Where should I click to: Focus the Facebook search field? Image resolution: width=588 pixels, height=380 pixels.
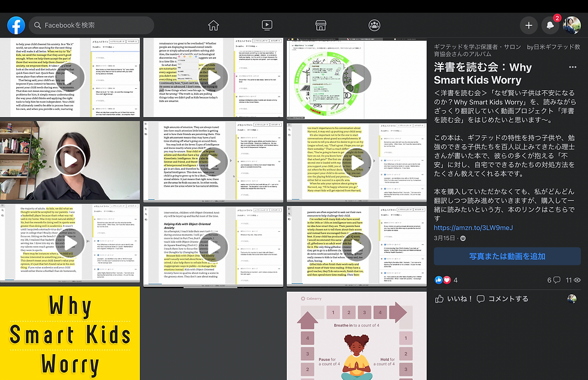click(91, 25)
